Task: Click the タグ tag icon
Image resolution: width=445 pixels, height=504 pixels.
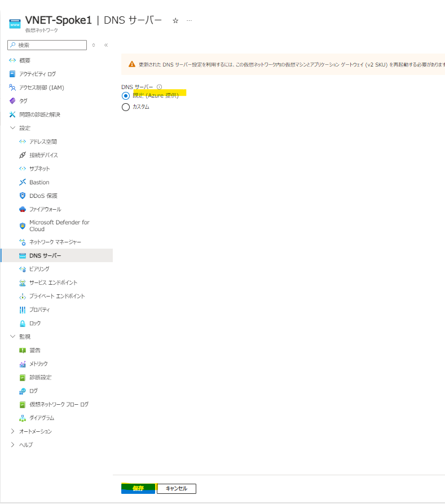Action: coord(12,101)
